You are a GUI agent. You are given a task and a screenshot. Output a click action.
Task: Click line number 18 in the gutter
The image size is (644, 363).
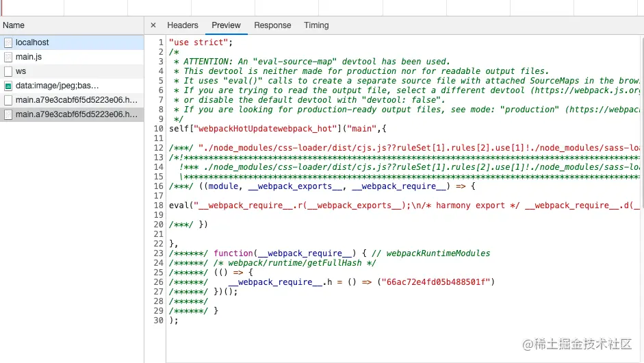159,205
